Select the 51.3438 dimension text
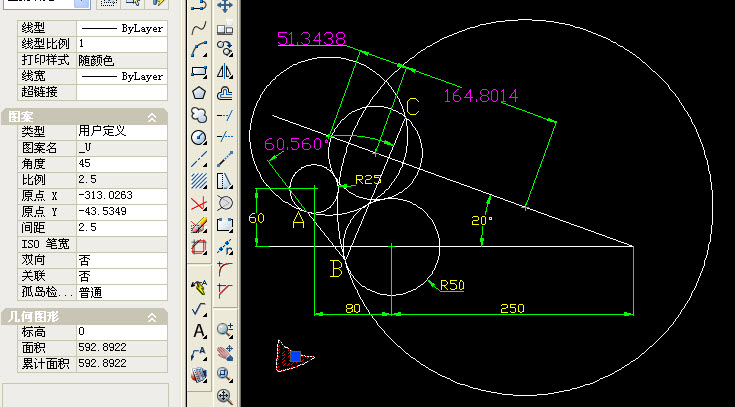This screenshot has width=735, height=407. pos(311,38)
